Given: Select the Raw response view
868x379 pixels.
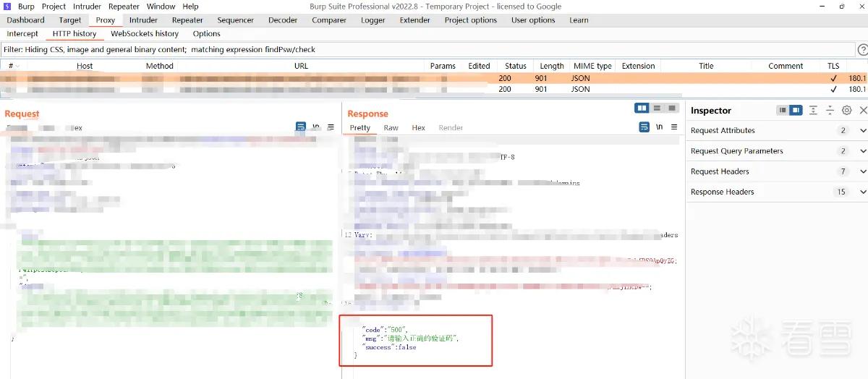Looking at the screenshot, I should (391, 128).
